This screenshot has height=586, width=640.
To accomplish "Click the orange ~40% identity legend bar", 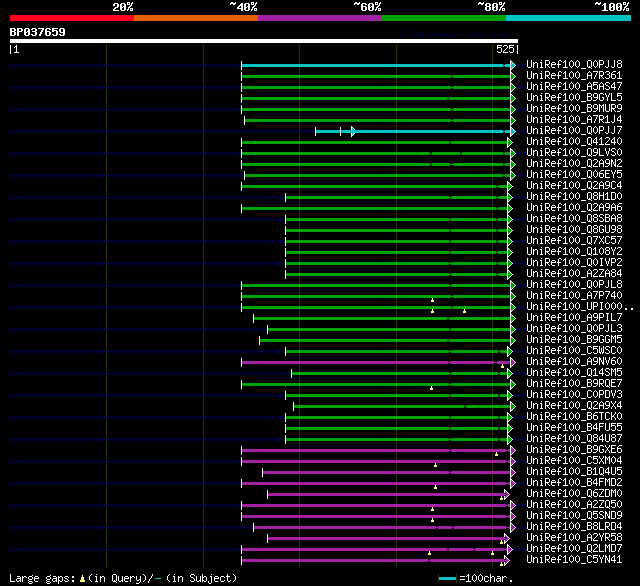I will coord(196,18).
